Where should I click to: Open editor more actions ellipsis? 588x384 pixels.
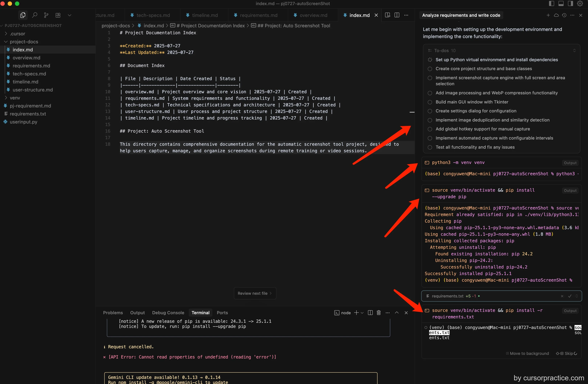[406, 15]
